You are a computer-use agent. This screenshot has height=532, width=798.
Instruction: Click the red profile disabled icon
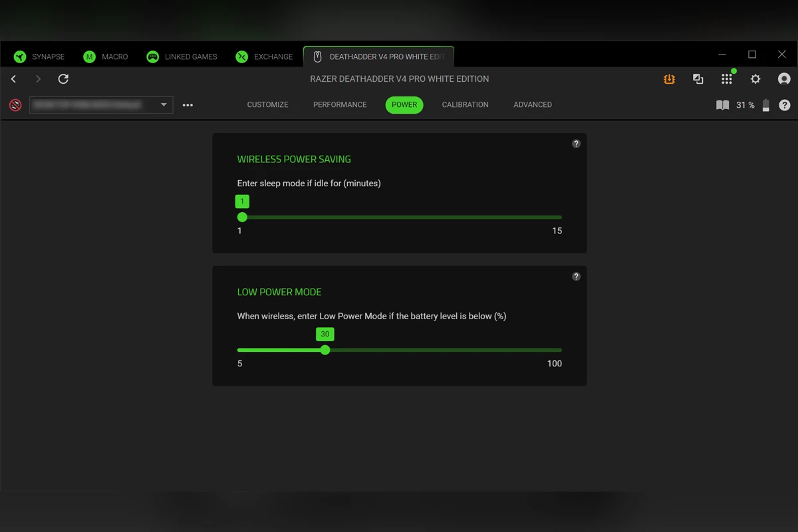15,105
